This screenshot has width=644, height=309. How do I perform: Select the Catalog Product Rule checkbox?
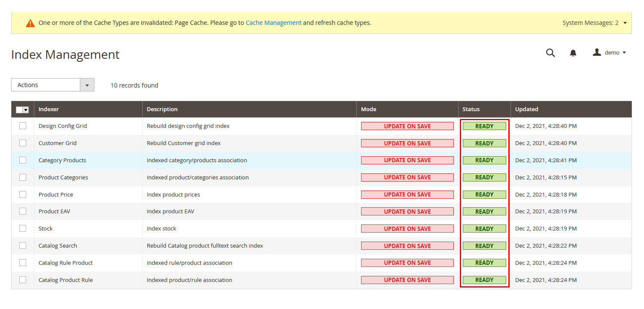pyautogui.click(x=23, y=280)
